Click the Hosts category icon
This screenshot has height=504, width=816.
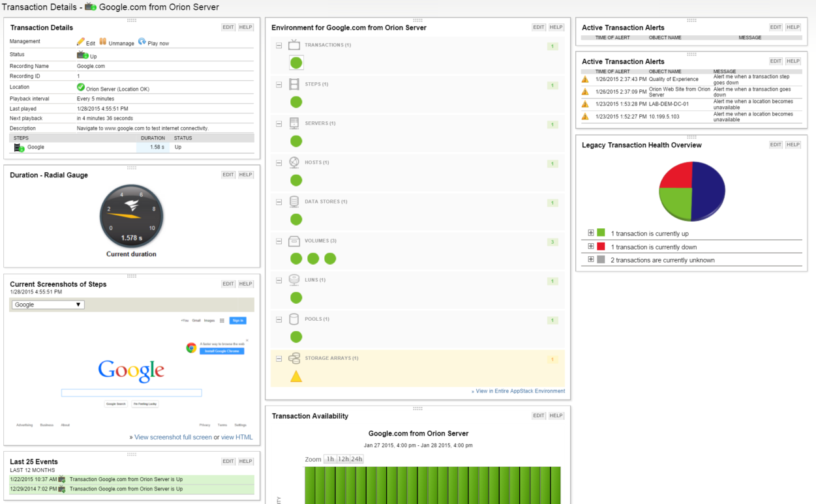[x=294, y=162]
